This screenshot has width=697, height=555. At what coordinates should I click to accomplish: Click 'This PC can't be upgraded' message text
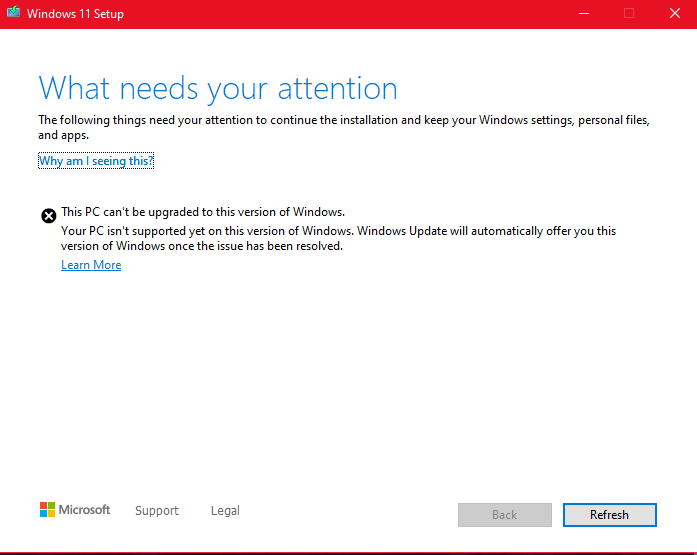pyautogui.click(x=203, y=212)
